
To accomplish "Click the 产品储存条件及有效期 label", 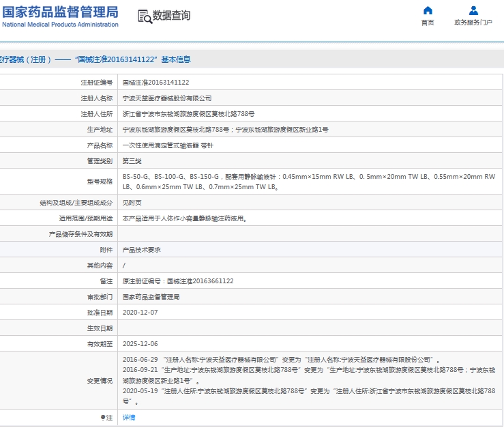I will coord(80,234).
